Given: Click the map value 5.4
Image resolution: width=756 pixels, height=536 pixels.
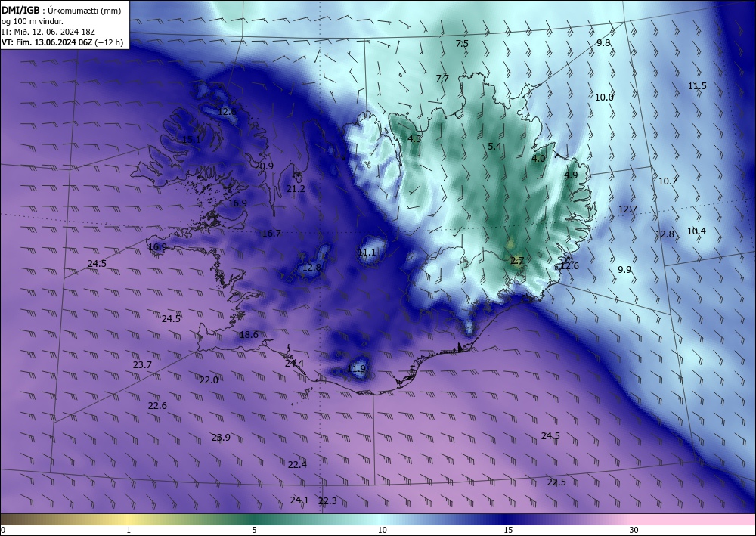Looking at the screenshot, I should tap(494, 147).
